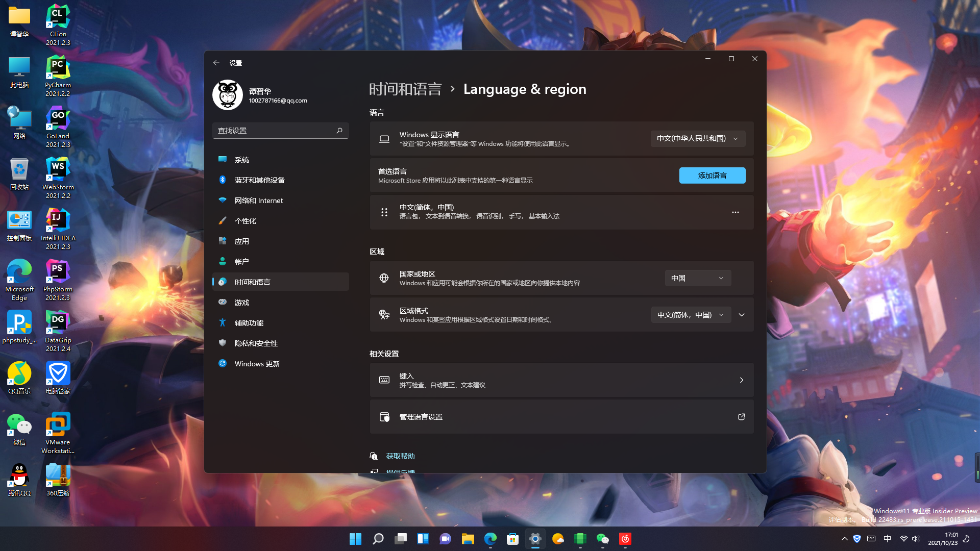Open 键入 related settings row
Screen dimensions: 980x551
click(561, 380)
